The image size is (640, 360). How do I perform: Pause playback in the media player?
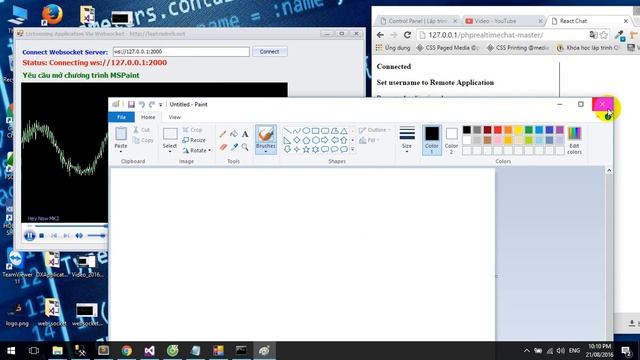pos(29,236)
